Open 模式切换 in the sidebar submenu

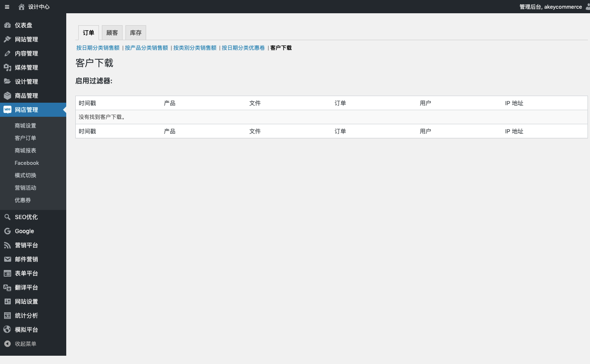coord(26,175)
